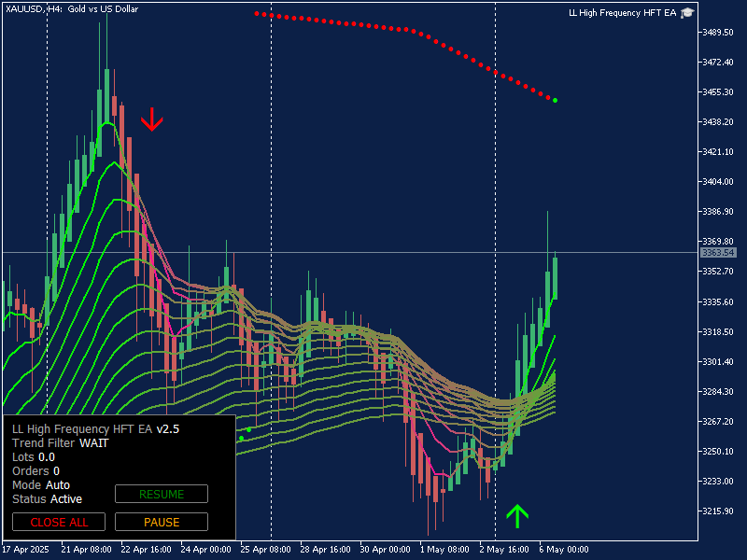Click the CLOSE ALL button
The height and width of the screenshot is (560, 747).
[59, 522]
